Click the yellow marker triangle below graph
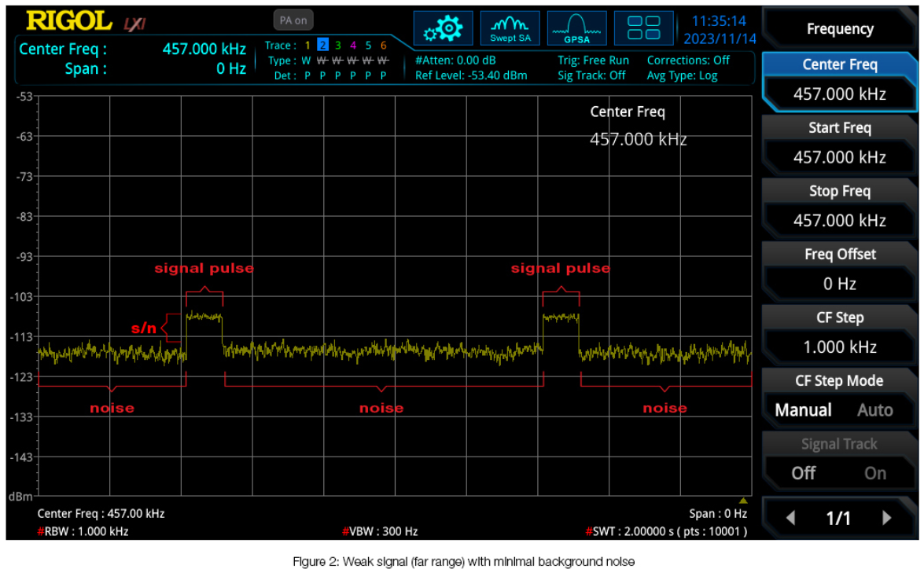This screenshot has width=924, height=576. click(743, 501)
